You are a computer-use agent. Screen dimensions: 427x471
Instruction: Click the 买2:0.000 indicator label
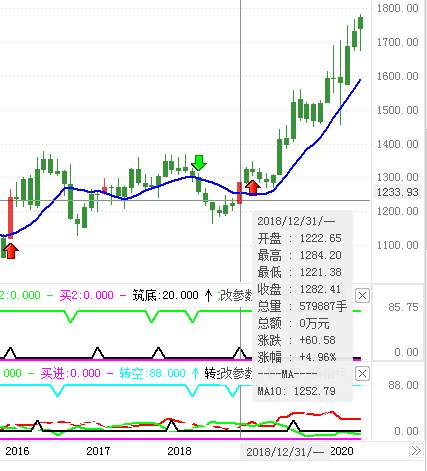click(87, 295)
